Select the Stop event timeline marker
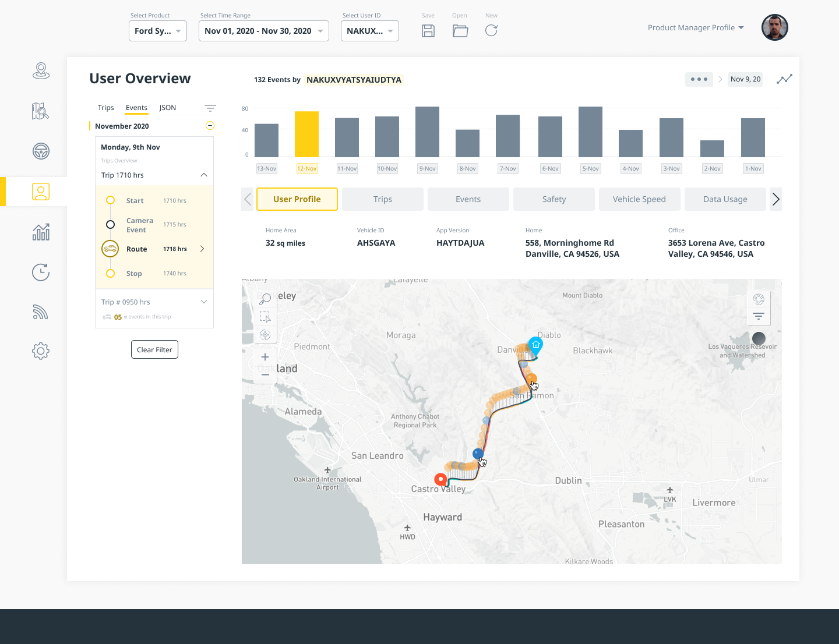The height and width of the screenshot is (644, 839). point(110,274)
